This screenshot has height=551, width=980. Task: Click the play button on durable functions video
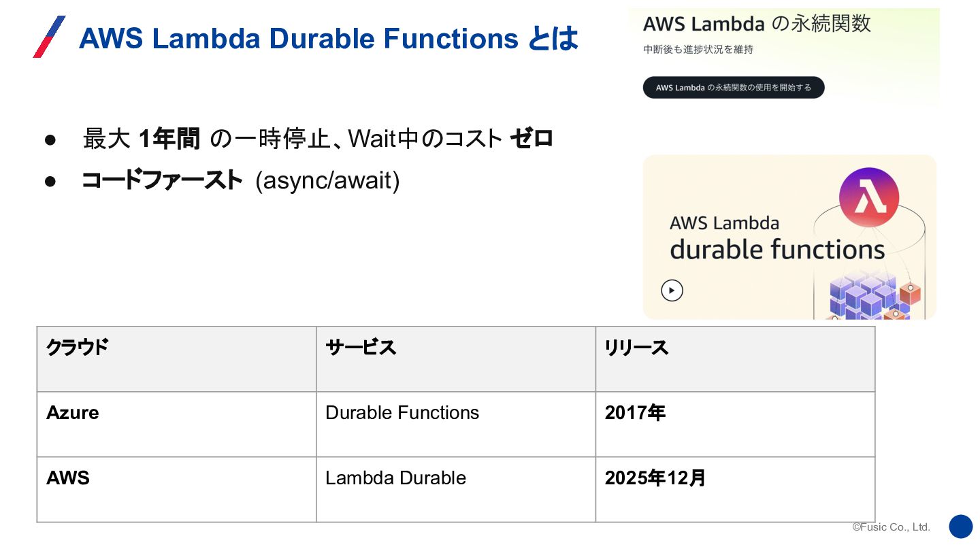pos(672,290)
